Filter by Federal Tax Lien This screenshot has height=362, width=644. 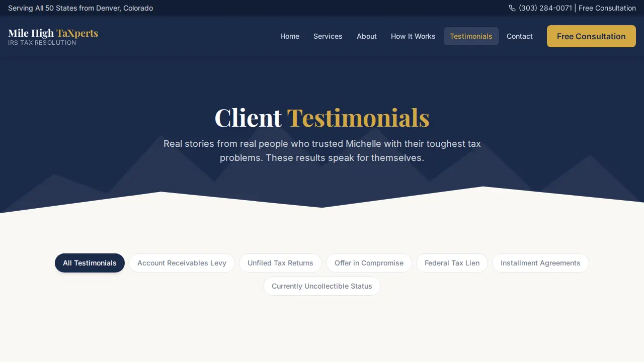tap(452, 263)
